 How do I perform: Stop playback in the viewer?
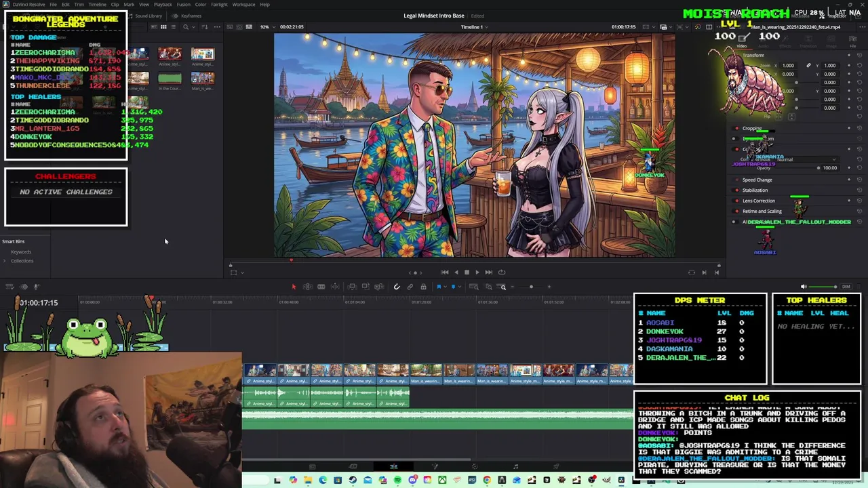coord(467,272)
